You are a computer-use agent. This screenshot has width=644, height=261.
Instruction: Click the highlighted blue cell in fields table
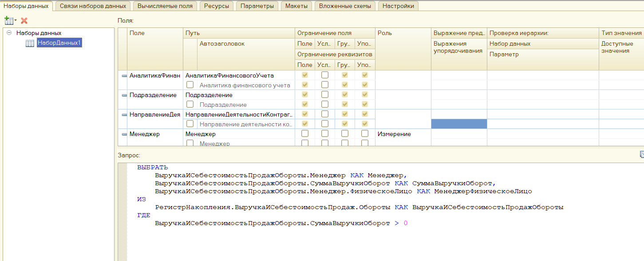point(459,124)
